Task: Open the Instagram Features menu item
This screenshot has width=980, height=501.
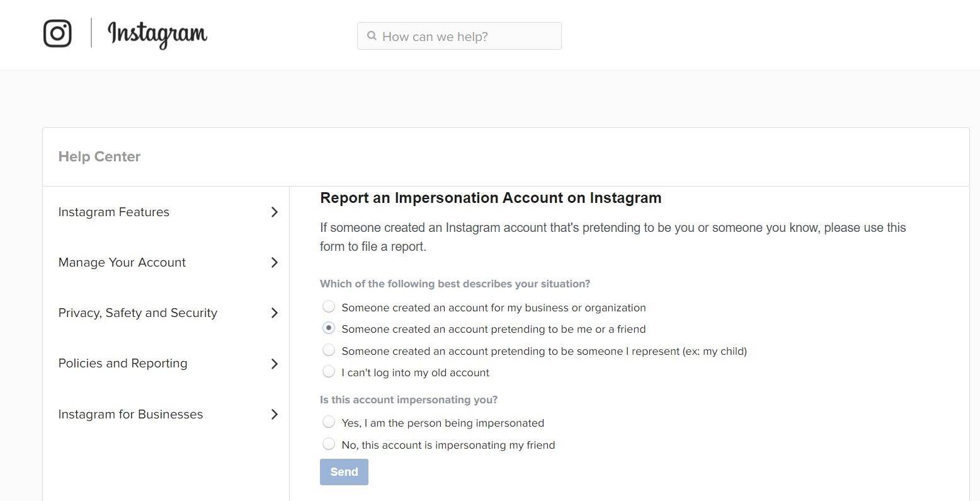Action: pos(114,212)
